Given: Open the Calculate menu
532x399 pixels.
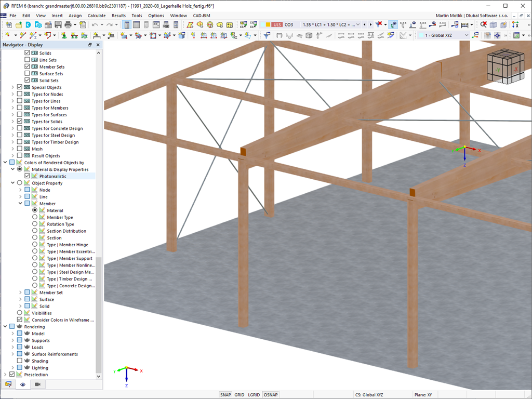Looking at the screenshot, I should point(97,16).
